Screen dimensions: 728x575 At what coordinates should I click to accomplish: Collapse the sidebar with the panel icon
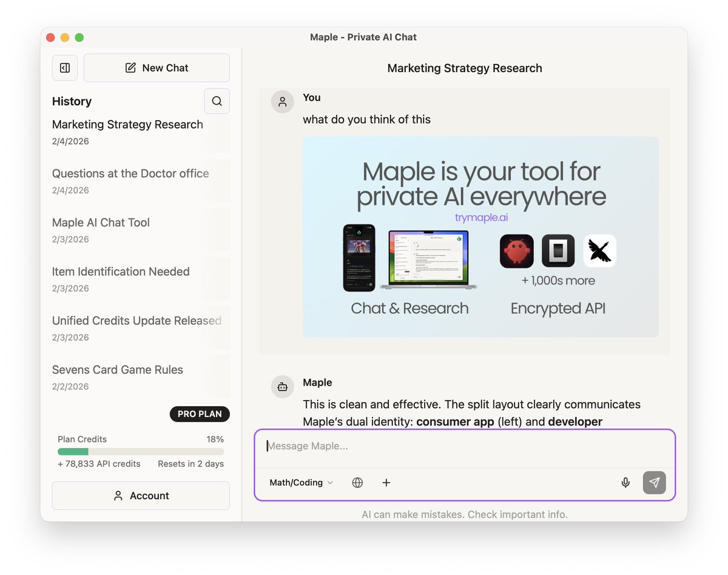[65, 68]
